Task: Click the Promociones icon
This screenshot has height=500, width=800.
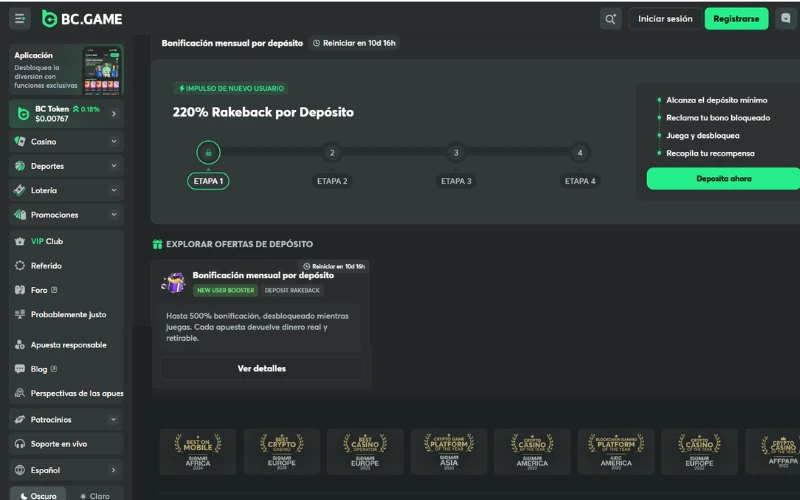Action: click(20, 215)
